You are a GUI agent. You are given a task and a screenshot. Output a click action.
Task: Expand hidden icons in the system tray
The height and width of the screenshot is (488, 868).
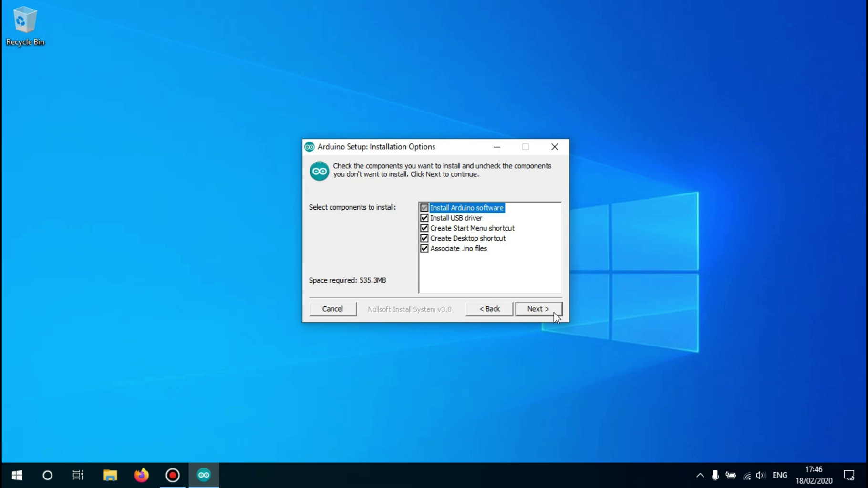700,475
